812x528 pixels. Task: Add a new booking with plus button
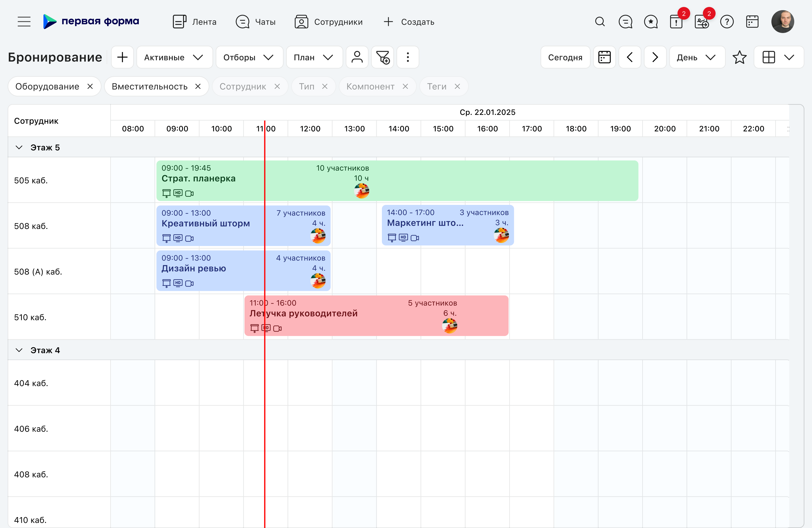point(123,57)
